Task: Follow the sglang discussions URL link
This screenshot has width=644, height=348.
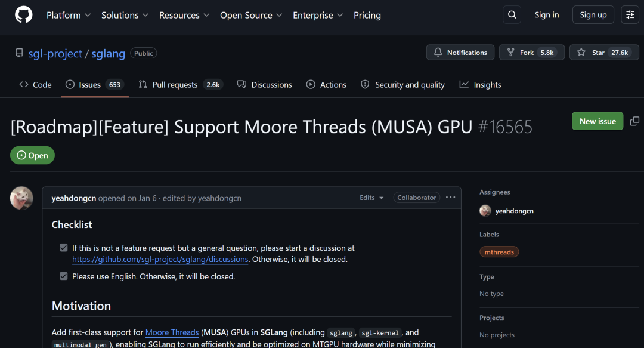Action: 160,260
